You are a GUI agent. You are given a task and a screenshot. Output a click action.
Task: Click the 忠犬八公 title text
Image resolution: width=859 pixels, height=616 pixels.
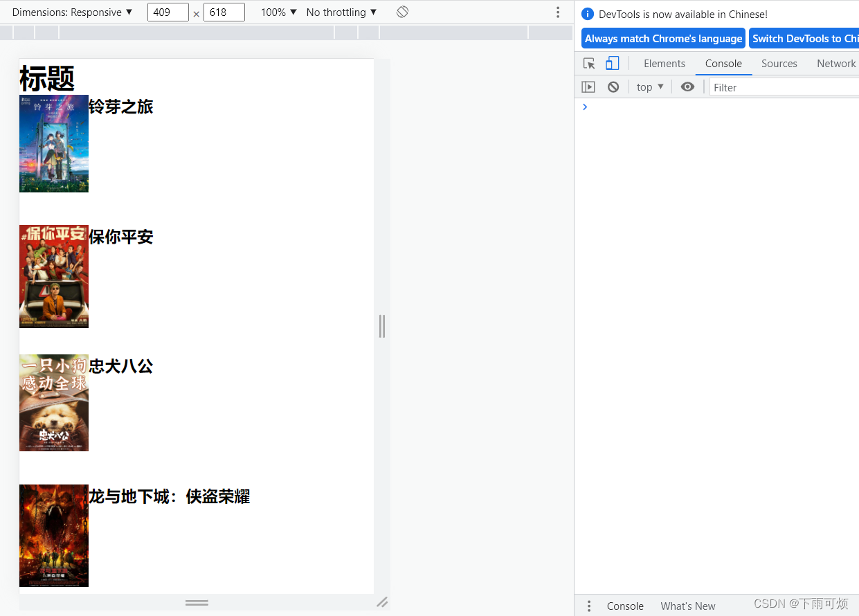[121, 366]
